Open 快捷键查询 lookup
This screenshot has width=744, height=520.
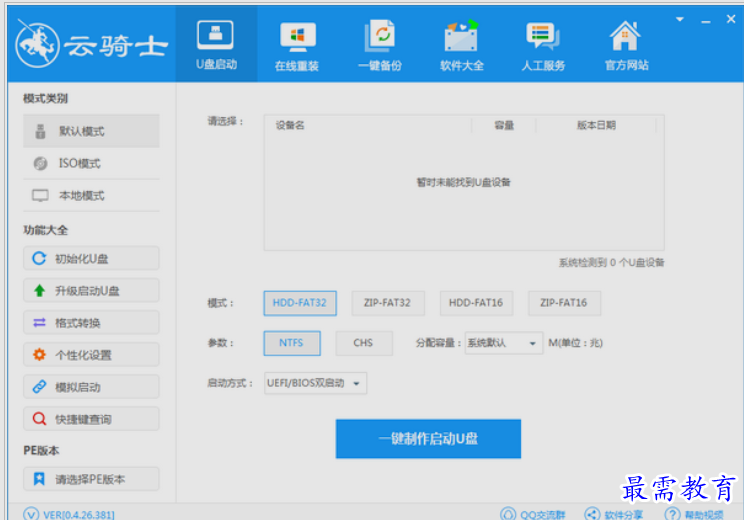click(x=91, y=419)
